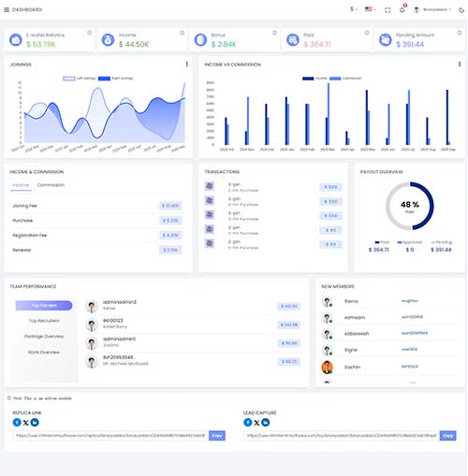Click the 48 % payout donut chart
Viewport: 468px width, 476px height.
point(410,206)
